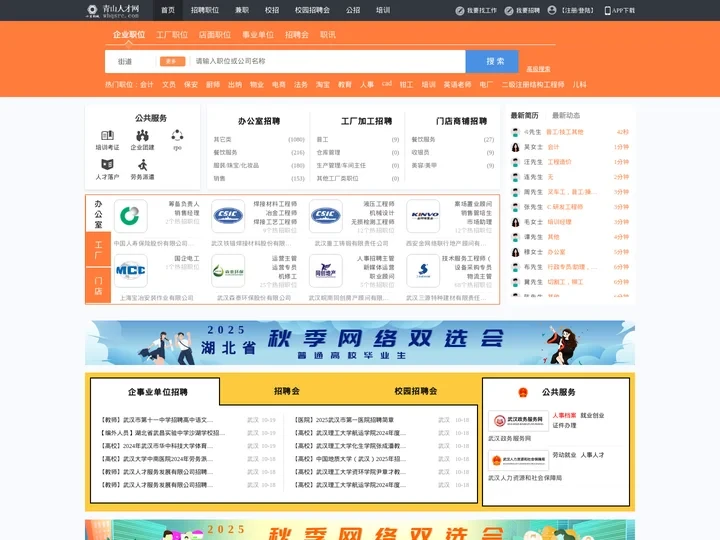Viewport: 720px width, 540px height.
Task: Click the orange 更多 button in search box
Action: point(172,62)
